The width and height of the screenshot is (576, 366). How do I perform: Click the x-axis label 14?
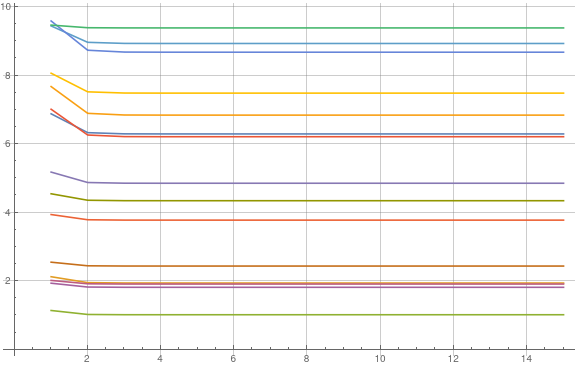click(526, 359)
